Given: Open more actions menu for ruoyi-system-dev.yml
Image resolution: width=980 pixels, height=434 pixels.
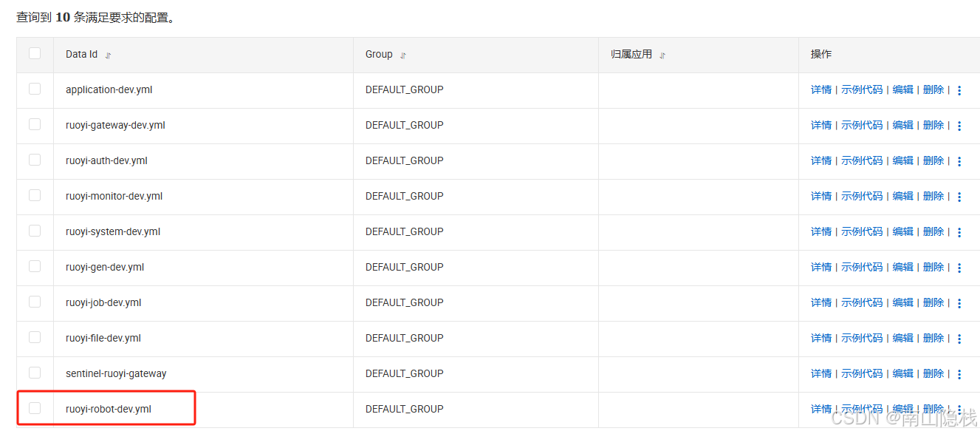Looking at the screenshot, I should pyautogui.click(x=959, y=232).
